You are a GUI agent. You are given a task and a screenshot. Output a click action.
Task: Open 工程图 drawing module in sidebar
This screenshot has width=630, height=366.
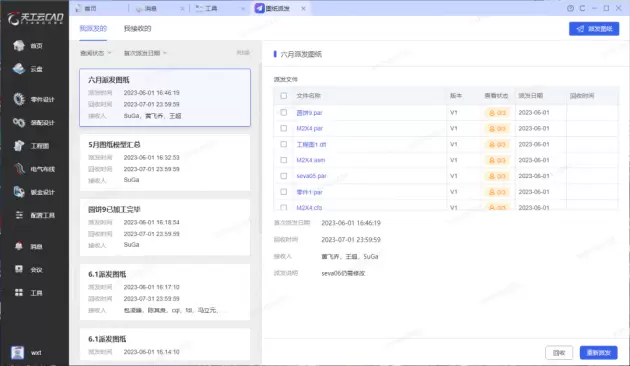click(31, 145)
